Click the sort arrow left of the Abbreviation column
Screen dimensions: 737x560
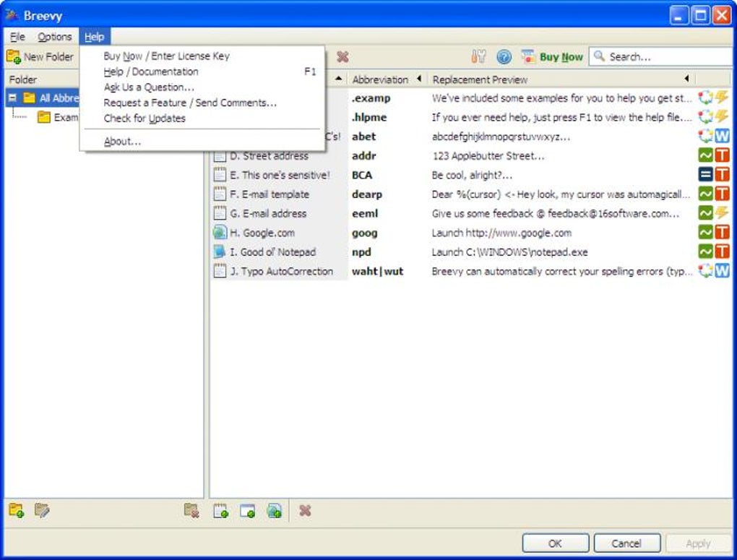pyautogui.click(x=338, y=79)
